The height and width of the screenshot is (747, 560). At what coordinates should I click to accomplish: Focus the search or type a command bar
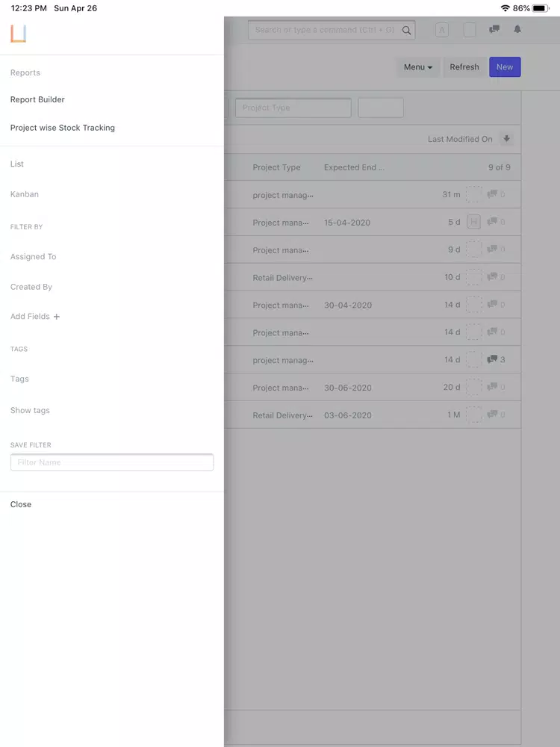point(332,30)
